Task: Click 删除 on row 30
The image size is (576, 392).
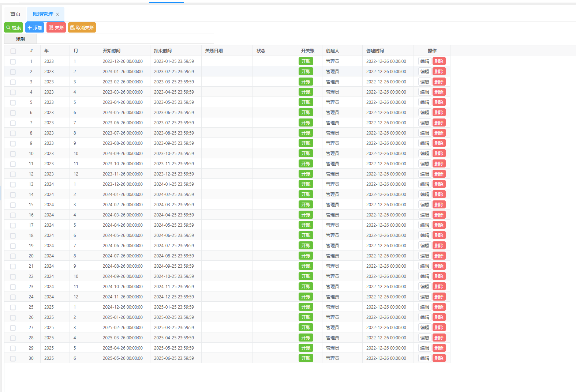Action: pos(439,358)
